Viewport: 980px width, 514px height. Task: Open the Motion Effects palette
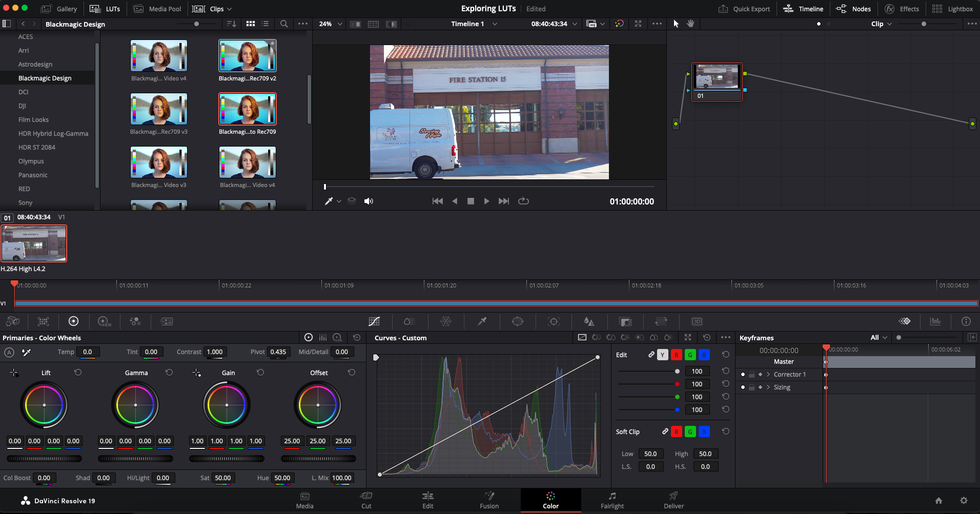pos(166,321)
